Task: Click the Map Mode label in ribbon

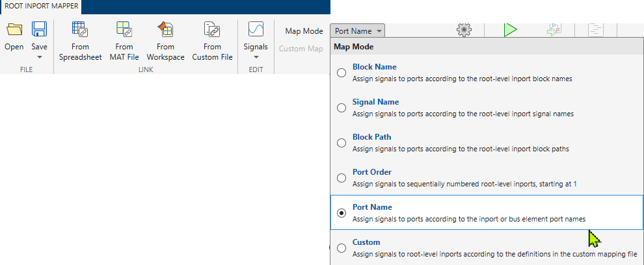Action: coord(304,31)
